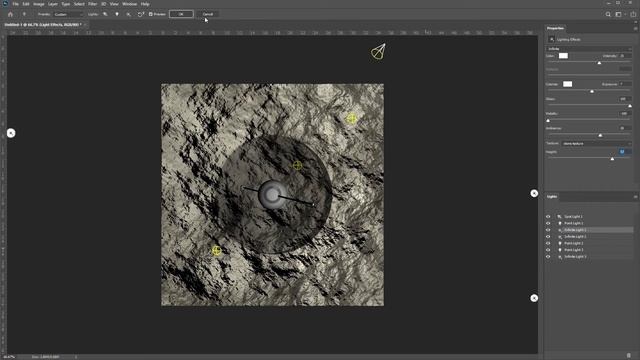Open the Edit menu
Screen dimensions: 640x360
pos(26,4)
